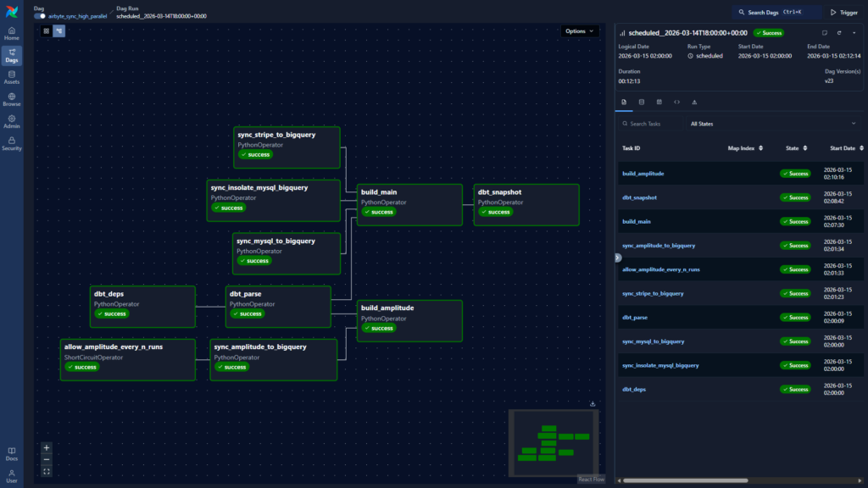Toggle the airbyte_sync_high_parallel DAG pause switch
The image size is (868, 488).
[40, 16]
